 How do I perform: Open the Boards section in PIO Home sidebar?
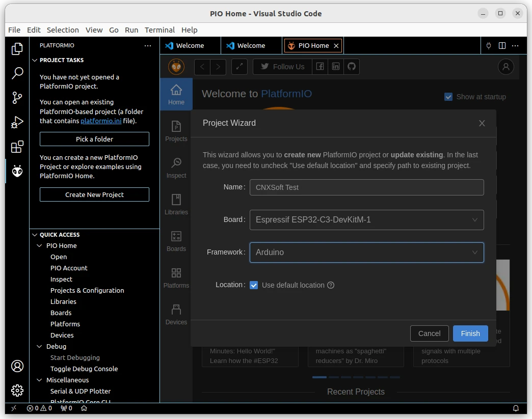pos(176,241)
